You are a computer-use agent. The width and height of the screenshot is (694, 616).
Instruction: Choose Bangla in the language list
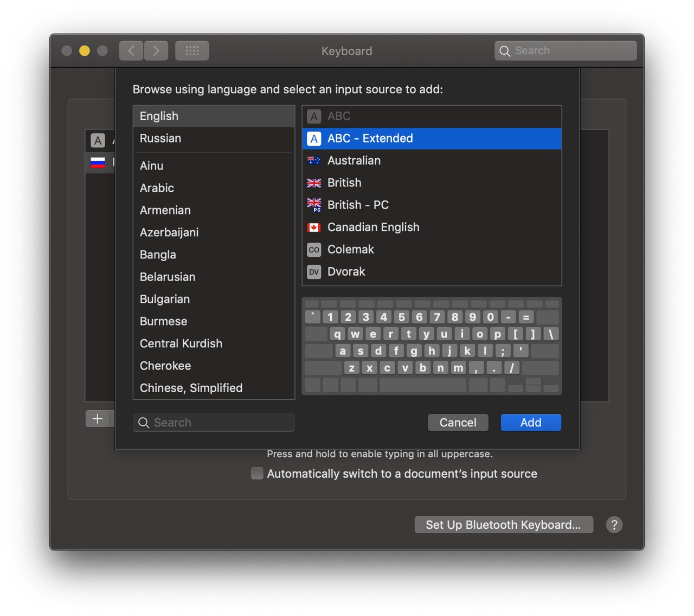(214, 255)
